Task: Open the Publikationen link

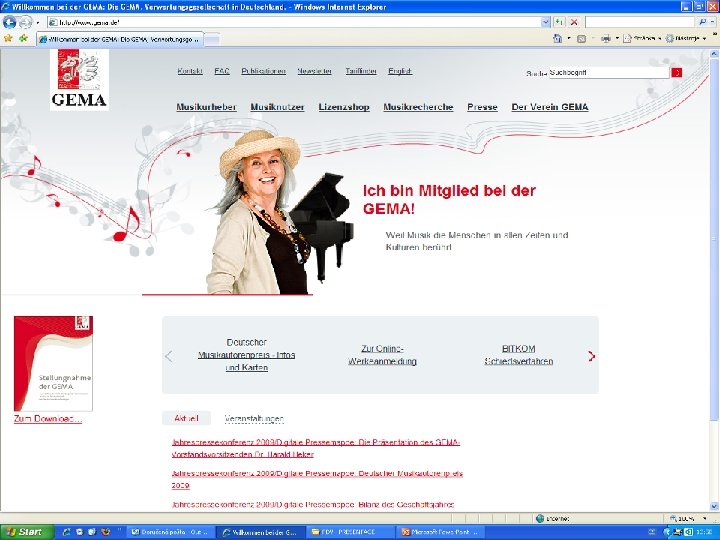Action: (x=264, y=71)
